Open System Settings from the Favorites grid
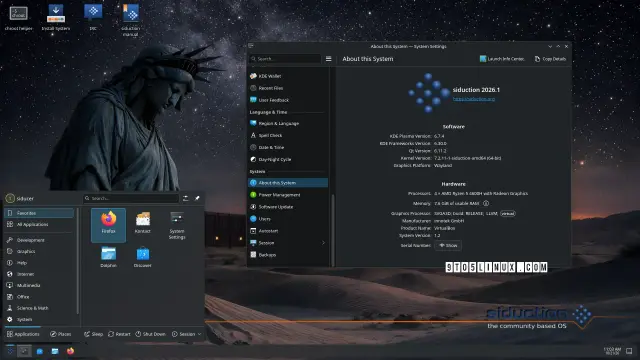640x360 pixels. coord(177,225)
